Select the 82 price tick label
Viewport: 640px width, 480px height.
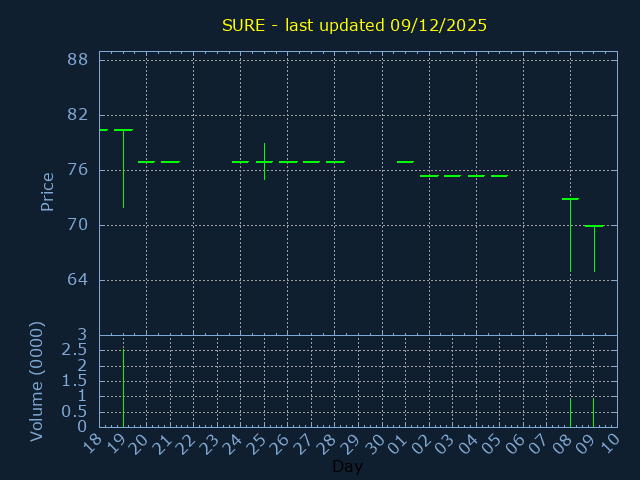78,115
